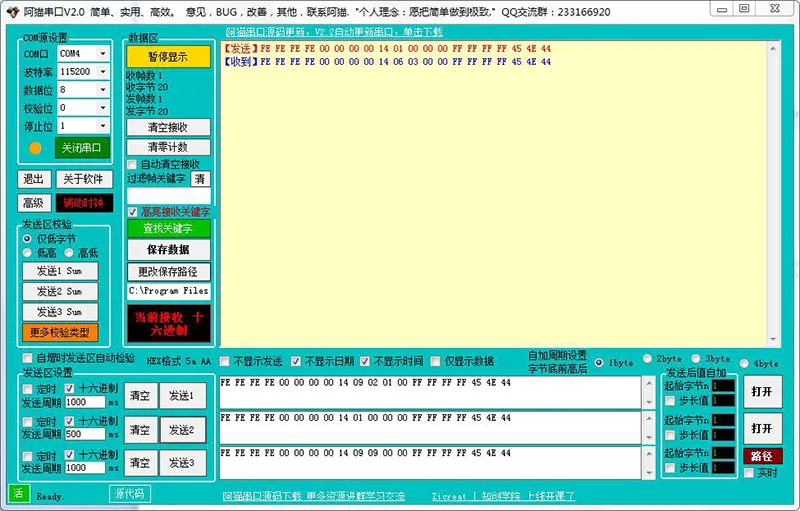Expand the 校验位 parity dropdown
This screenshot has width=800, height=511.
click(x=103, y=108)
